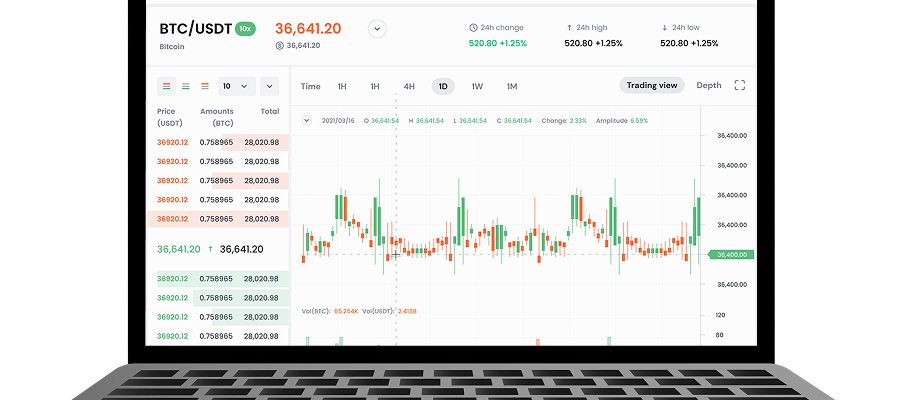Show both buy and sell orders view

[x=167, y=86]
